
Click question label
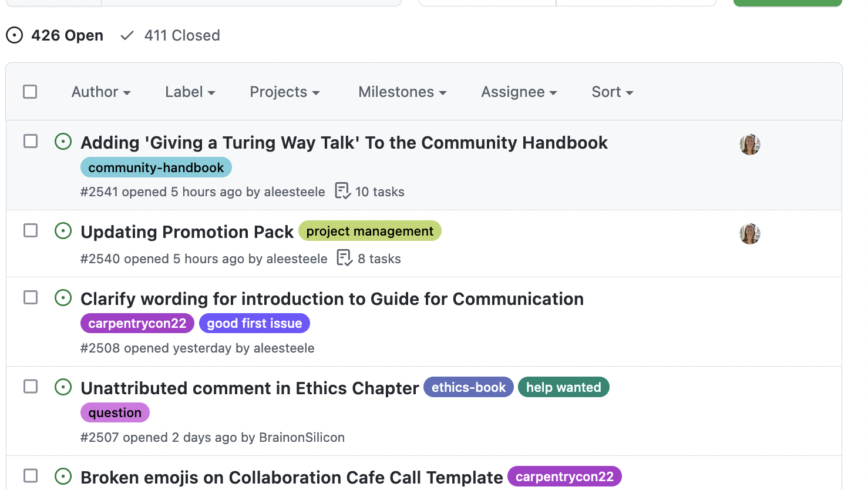click(115, 412)
